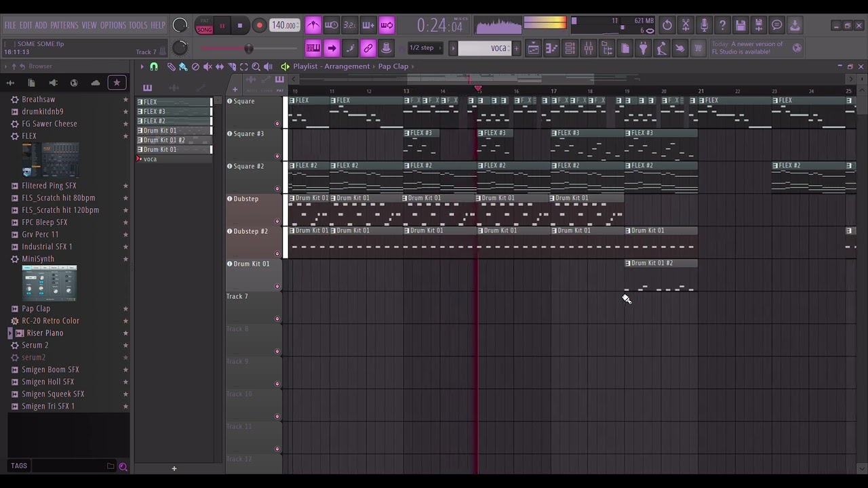Open the PATTERNS menu
868x488 pixels.
tap(64, 25)
